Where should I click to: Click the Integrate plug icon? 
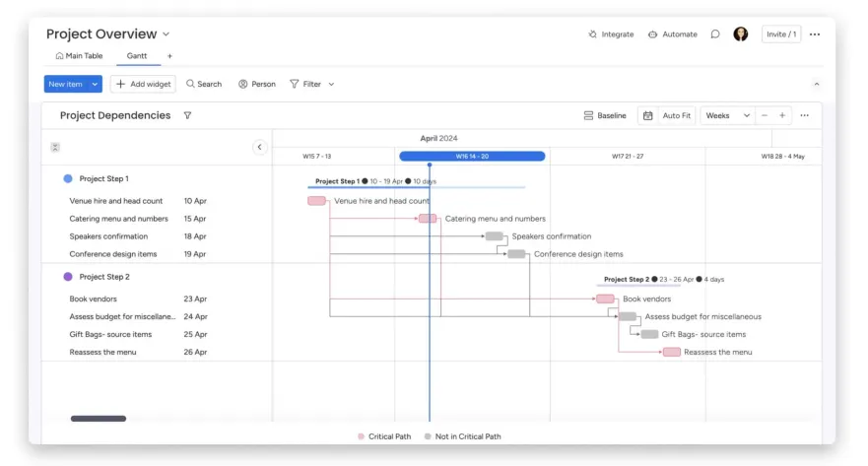point(593,34)
